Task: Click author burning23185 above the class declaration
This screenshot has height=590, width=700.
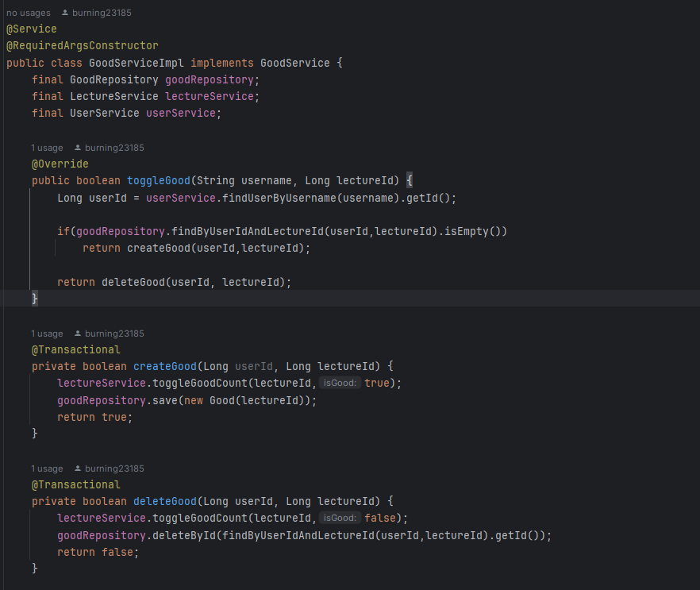Action: click(102, 13)
